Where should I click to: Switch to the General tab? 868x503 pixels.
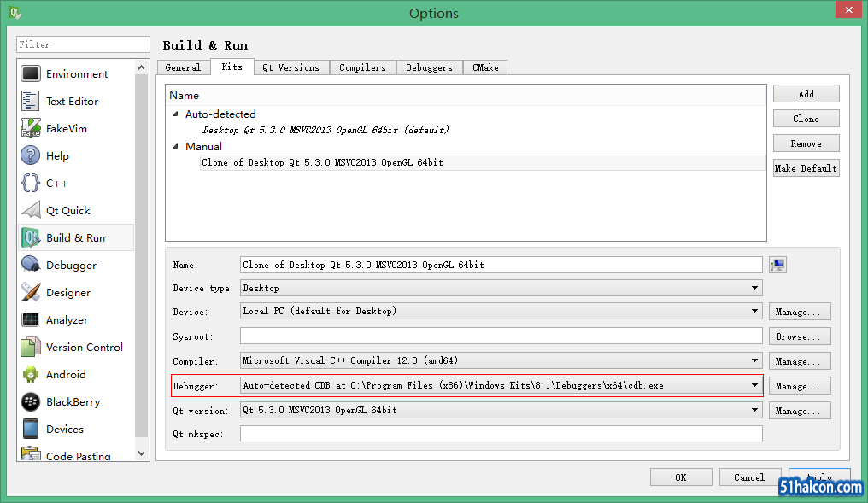point(183,67)
